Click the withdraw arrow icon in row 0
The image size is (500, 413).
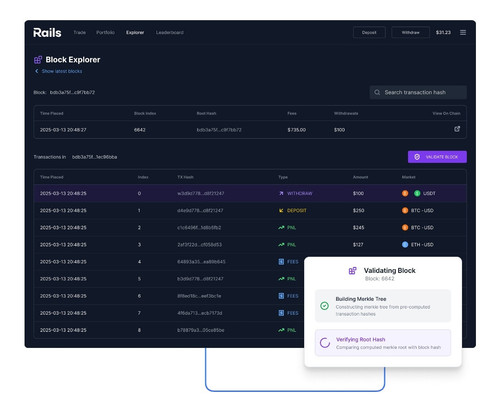pyautogui.click(x=281, y=193)
